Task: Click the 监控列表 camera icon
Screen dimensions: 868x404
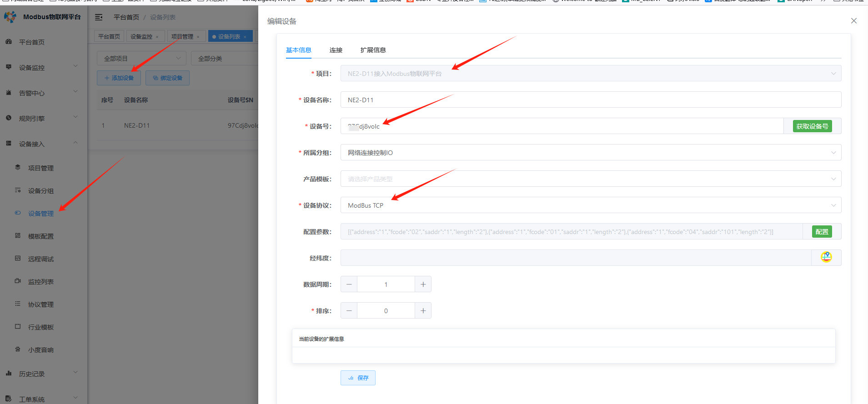Action: pos(18,281)
